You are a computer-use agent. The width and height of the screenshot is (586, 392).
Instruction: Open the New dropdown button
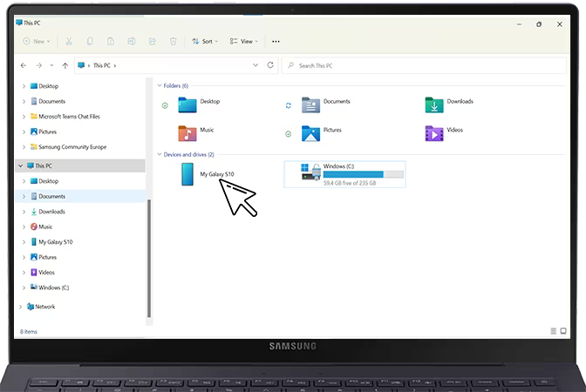tap(37, 42)
